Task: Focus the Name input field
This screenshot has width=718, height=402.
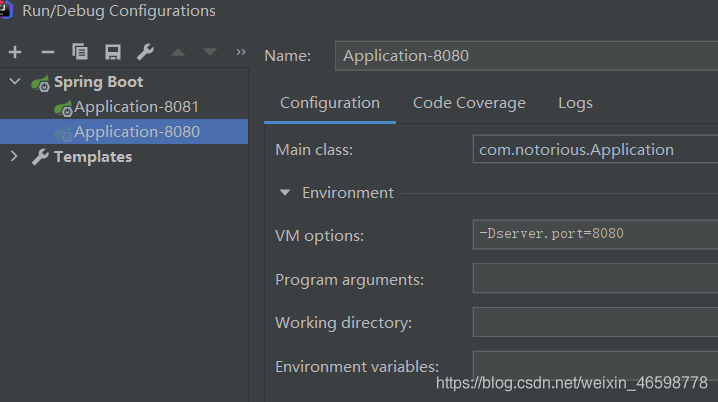Action: click(x=527, y=56)
